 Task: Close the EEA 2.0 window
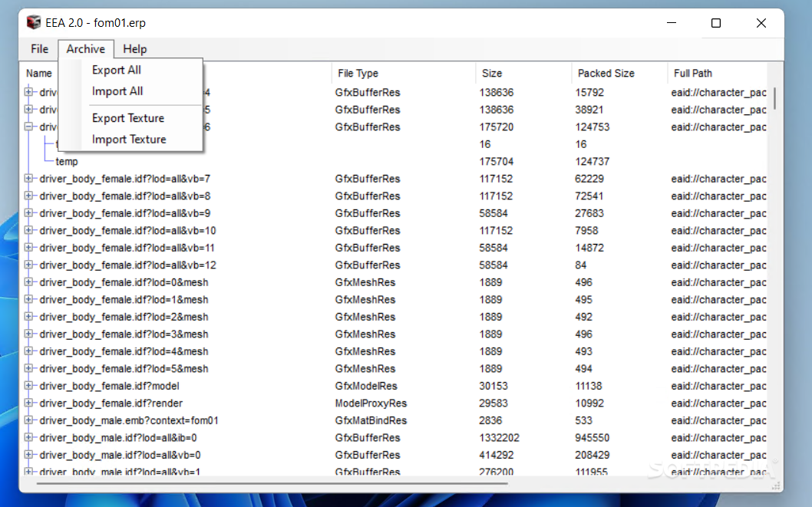[761, 23]
